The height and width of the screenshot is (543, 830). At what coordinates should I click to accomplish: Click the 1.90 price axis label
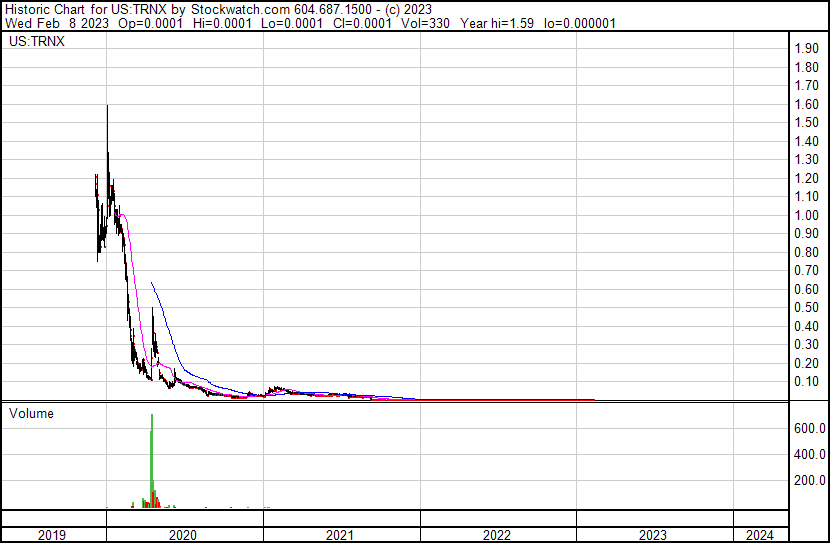[x=807, y=49]
